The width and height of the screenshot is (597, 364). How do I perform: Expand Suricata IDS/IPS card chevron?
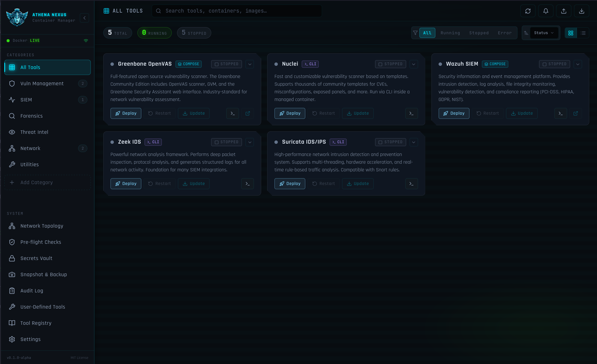coord(414,142)
